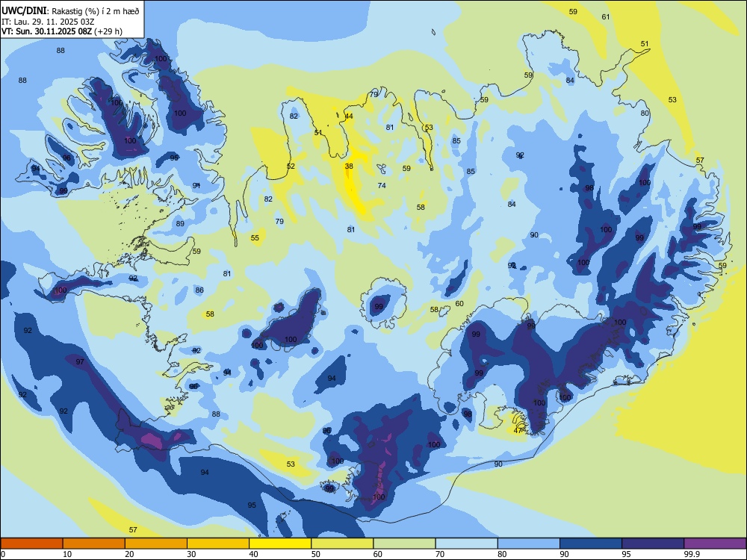The image size is (747, 560).
Task: Click the pale yellow 50–60 legend swatch
Action: tap(342, 544)
